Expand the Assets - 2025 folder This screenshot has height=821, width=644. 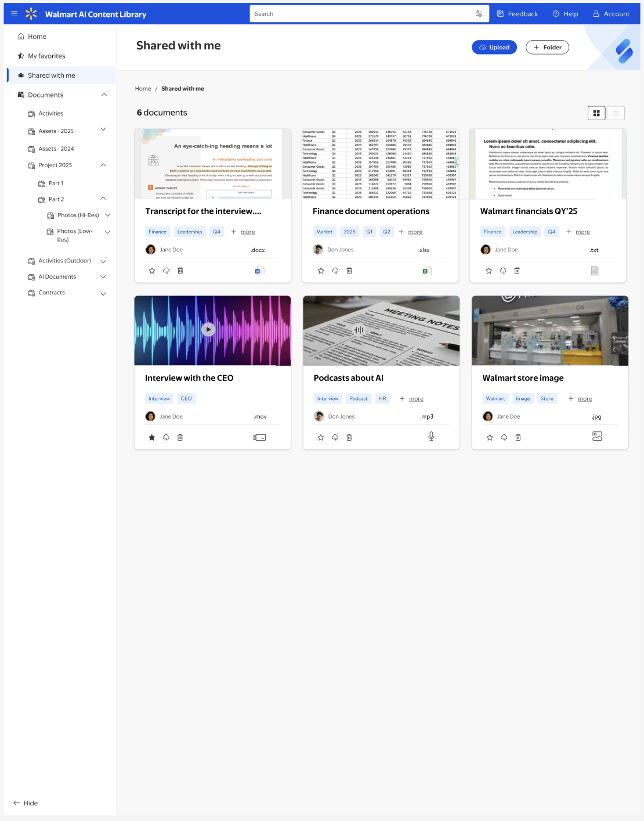pyautogui.click(x=103, y=129)
